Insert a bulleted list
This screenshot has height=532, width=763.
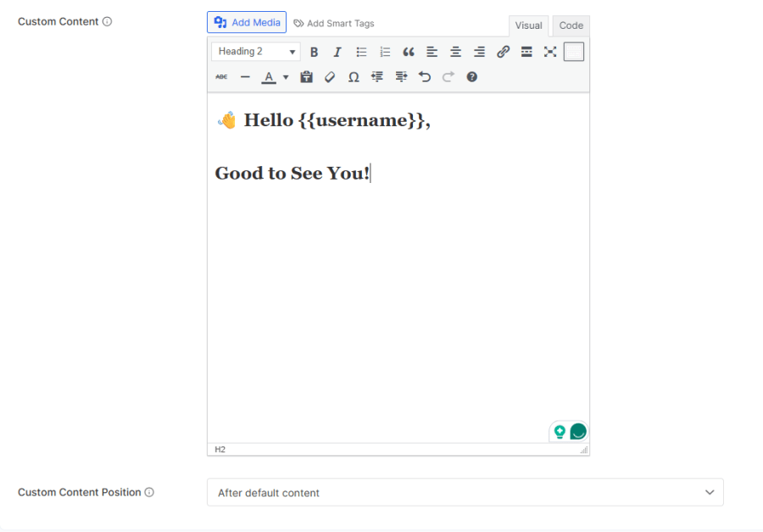coord(361,52)
